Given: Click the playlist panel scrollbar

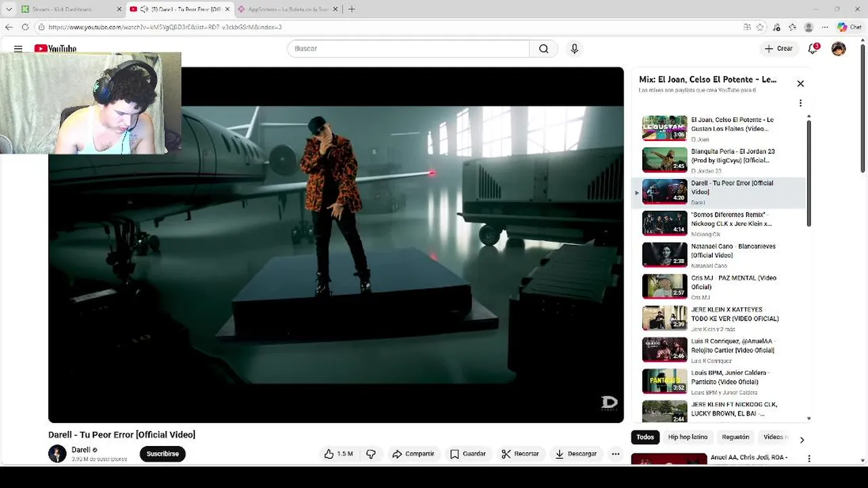Looking at the screenshot, I should coord(809,172).
